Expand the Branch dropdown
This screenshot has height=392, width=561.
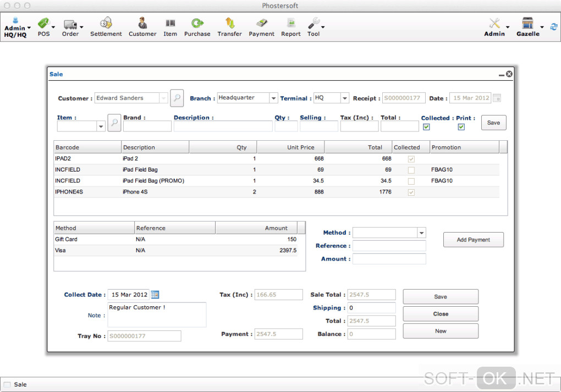[x=273, y=98]
